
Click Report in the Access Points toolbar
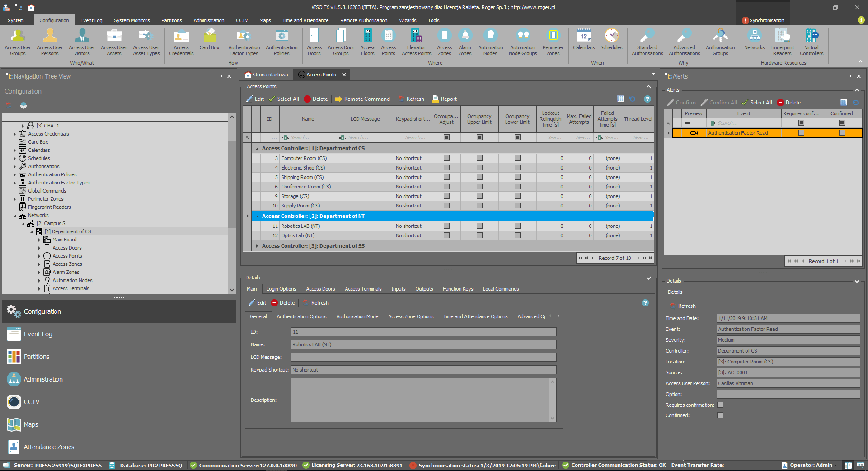(x=445, y=99)
